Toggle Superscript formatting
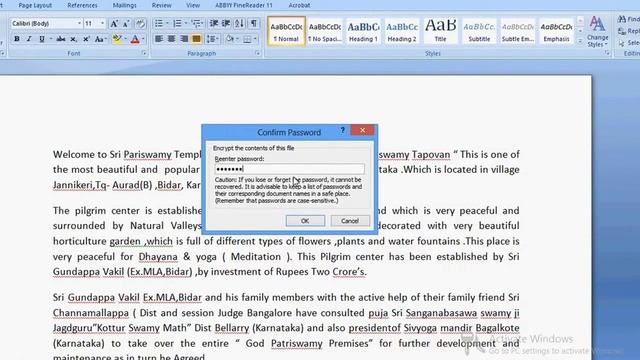 (86, 39)
